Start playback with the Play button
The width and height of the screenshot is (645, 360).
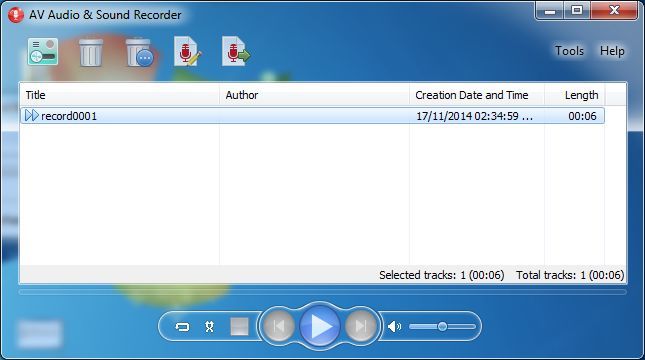(320, 326)
